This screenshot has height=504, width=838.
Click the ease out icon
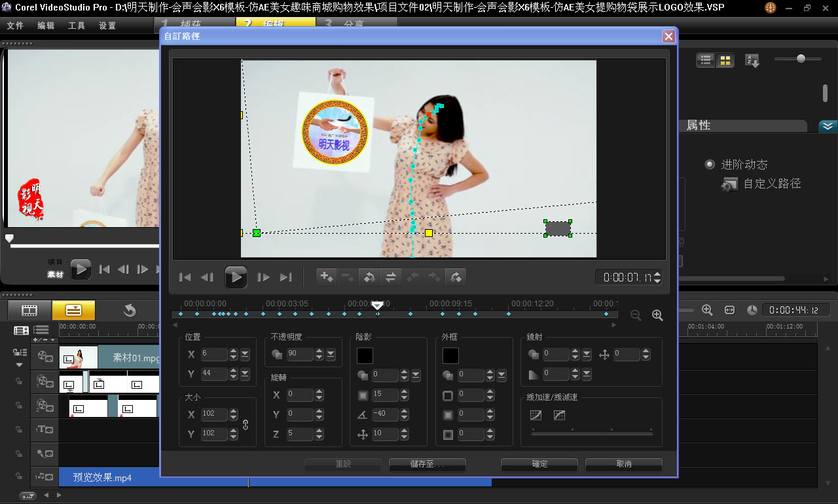[559, 415]
